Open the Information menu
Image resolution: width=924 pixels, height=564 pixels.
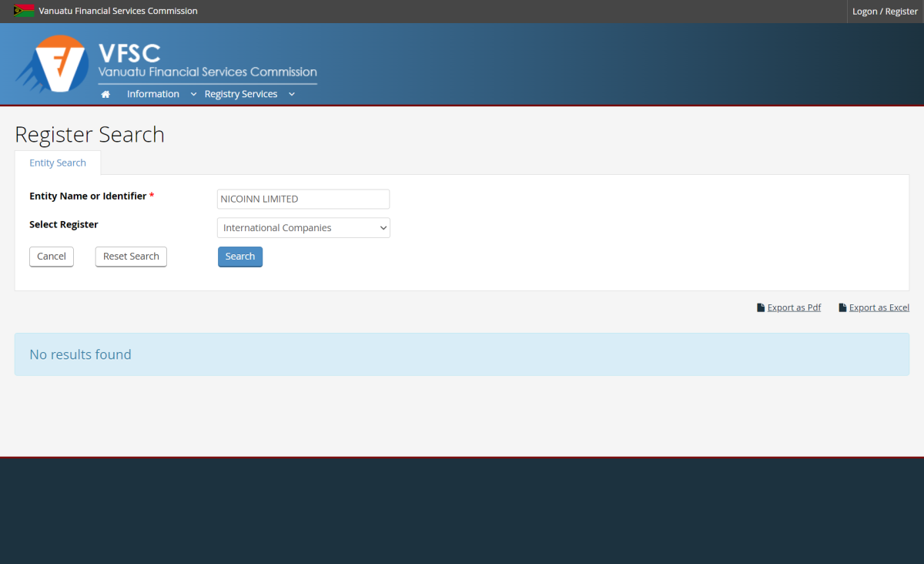pyautogui.click(x=153, y=94)
